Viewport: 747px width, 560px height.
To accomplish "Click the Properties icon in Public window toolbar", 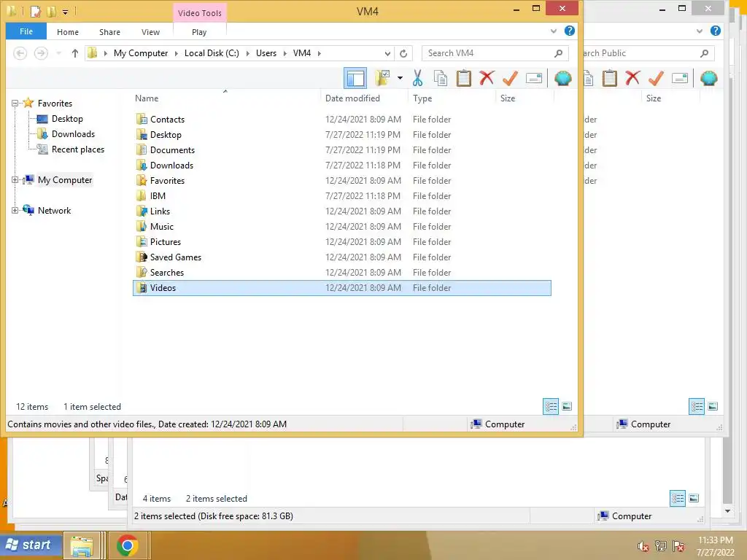I will 679,78.
